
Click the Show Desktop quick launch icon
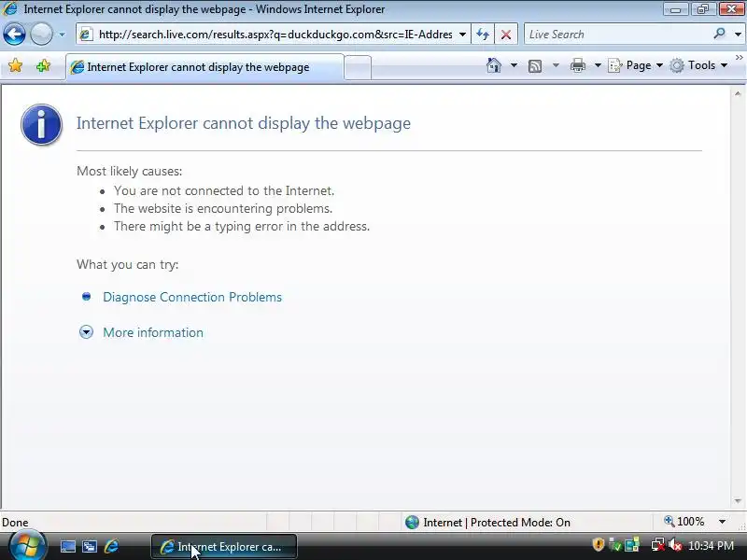(x=67, y=546)
